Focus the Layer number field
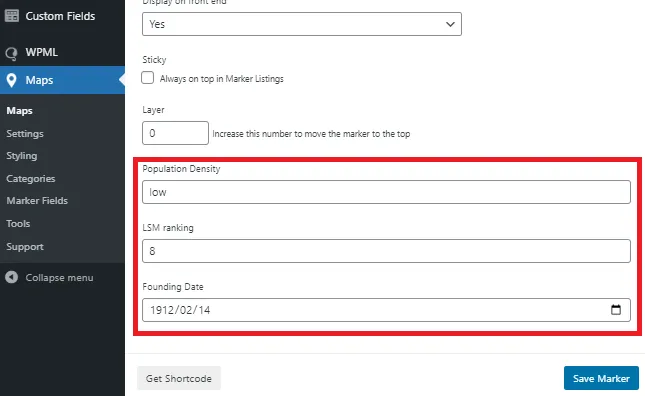Screen dimensions: 645x396 (x=175, y=133)
